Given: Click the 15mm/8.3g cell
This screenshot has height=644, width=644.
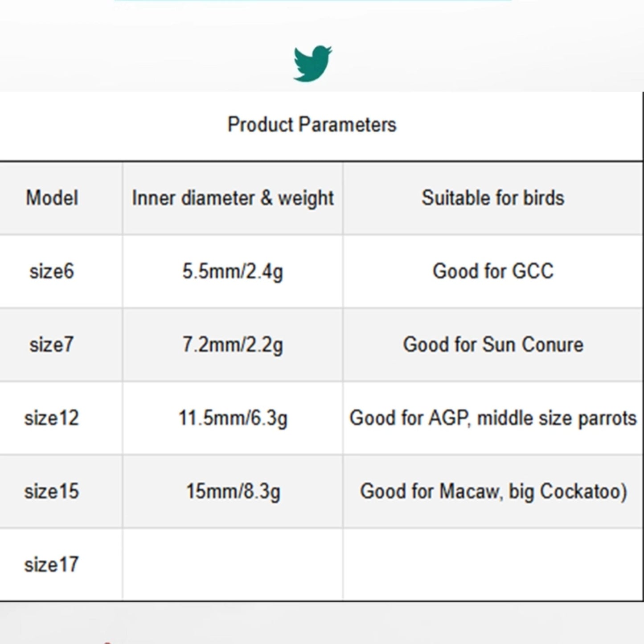Looking at the screenshot, I should click(x=233, y=491).
